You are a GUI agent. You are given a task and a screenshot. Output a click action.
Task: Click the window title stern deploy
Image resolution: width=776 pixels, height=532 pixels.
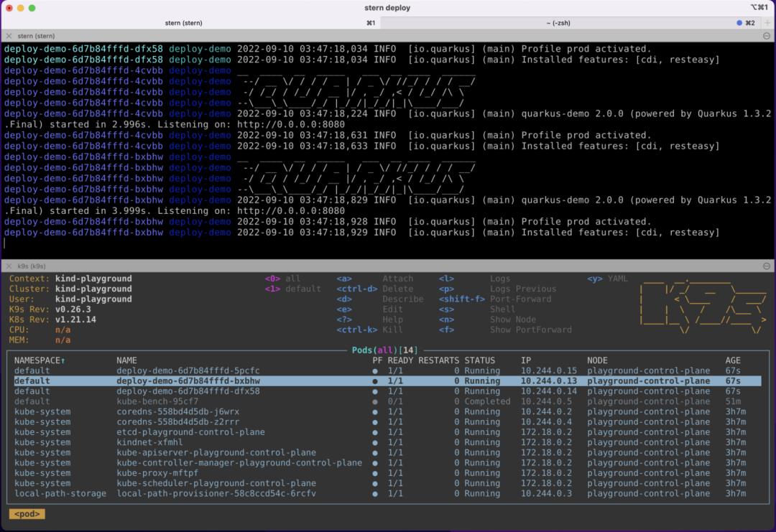coord(387,8)
